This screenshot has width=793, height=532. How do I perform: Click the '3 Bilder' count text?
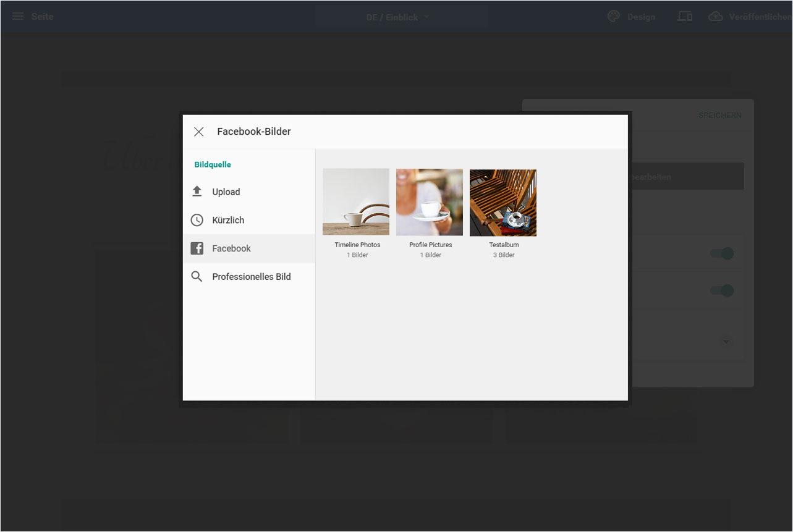504,255
